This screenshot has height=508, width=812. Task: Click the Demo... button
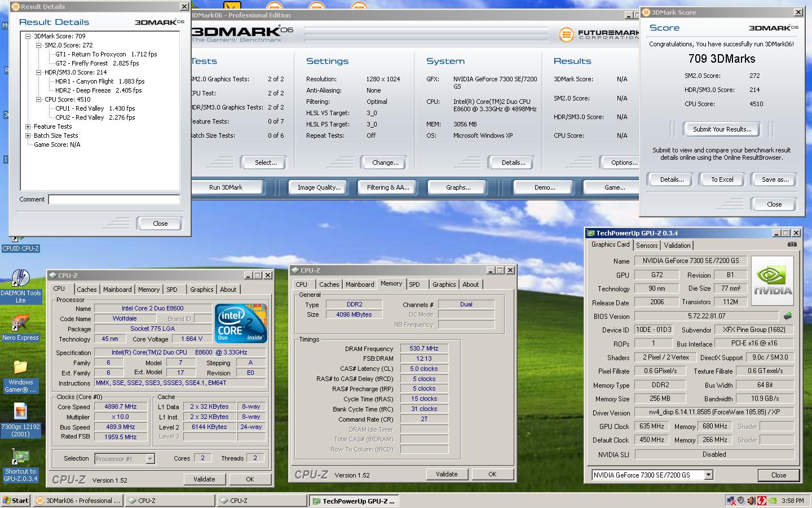(545, 187)
